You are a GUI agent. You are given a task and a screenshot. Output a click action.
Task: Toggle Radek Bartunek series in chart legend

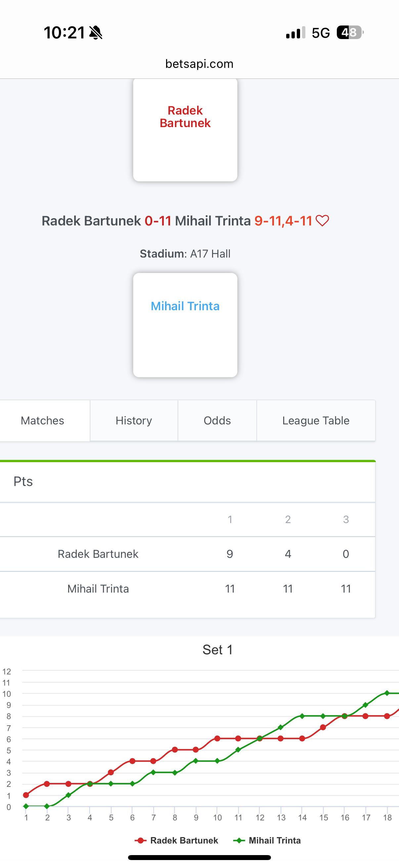click(x=176, y=841)
